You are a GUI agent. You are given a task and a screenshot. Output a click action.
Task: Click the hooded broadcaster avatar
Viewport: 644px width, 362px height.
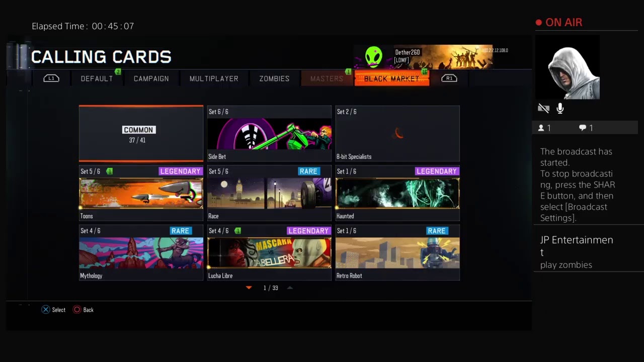568,67
